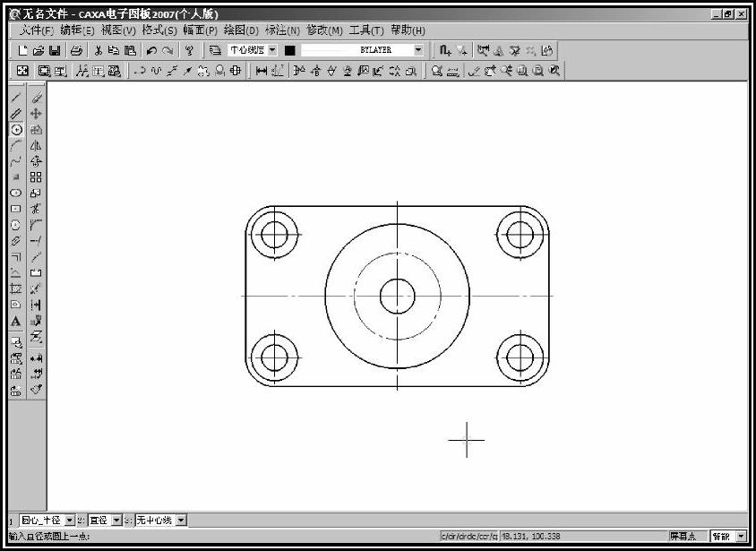Open the 标注(N) menu
Screen dimensions: 756x551
[282, 30]
